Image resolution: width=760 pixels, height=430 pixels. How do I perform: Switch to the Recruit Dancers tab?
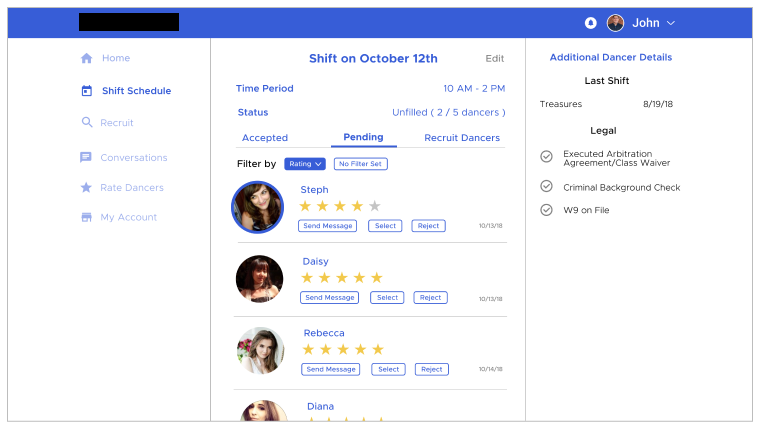[x=462, y=138]
